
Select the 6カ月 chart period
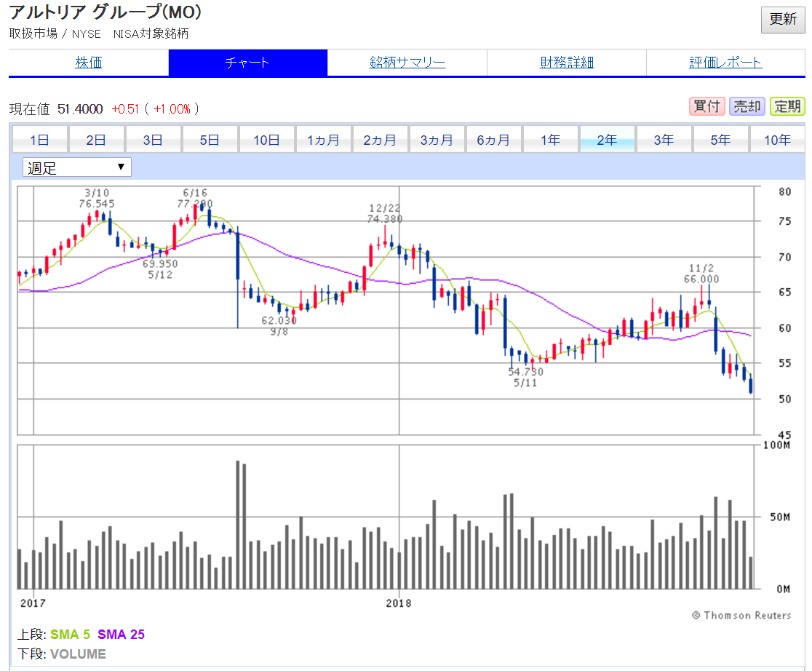493,140
